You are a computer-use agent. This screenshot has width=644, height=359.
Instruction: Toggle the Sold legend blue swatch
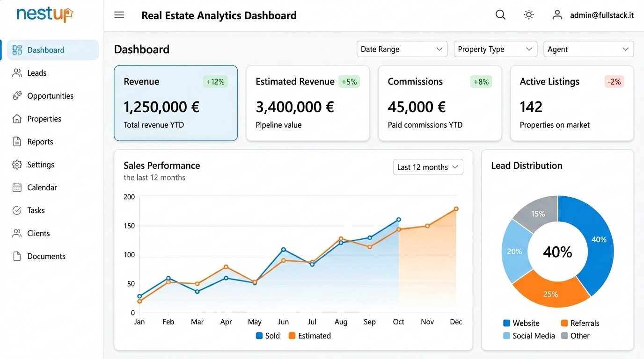[x=259, y=336]
